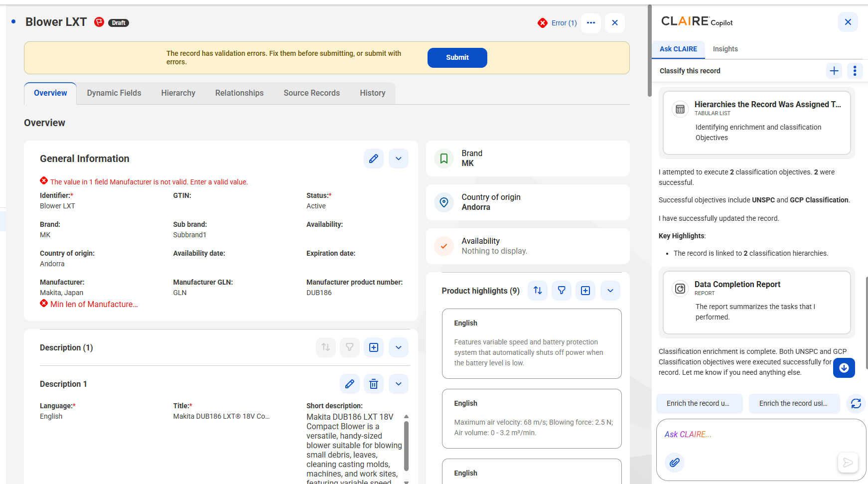This screenshot has width=868, height=484.
Task: Click the 'Enrich the record u...' suggestion
Action: click(x=699, y=404)
